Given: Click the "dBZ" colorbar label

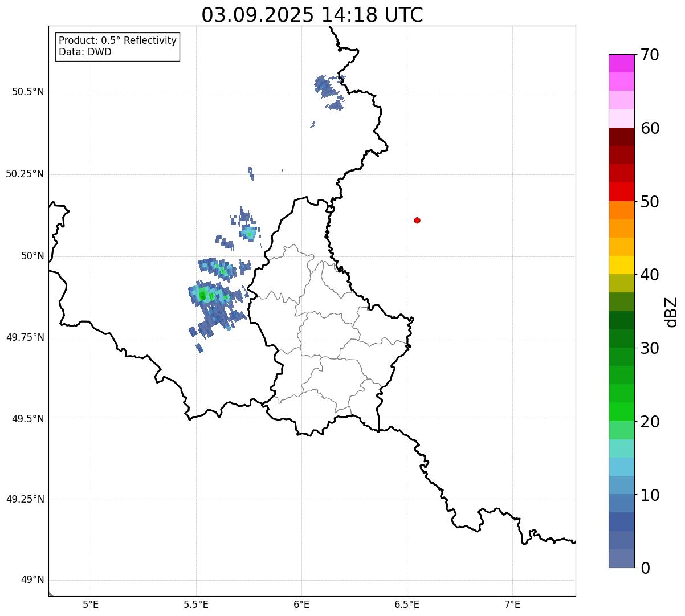Looking at the screenshot, I should (671, 311).
